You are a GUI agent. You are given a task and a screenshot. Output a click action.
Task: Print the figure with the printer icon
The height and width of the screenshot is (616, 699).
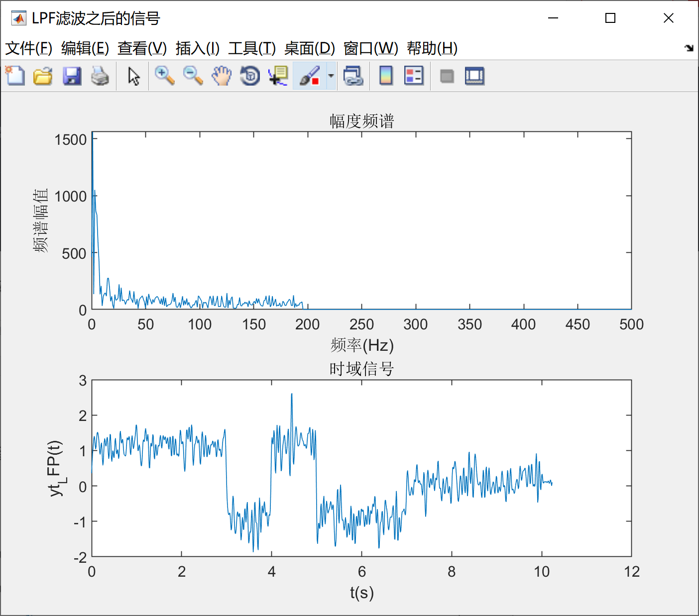point(100,76)
